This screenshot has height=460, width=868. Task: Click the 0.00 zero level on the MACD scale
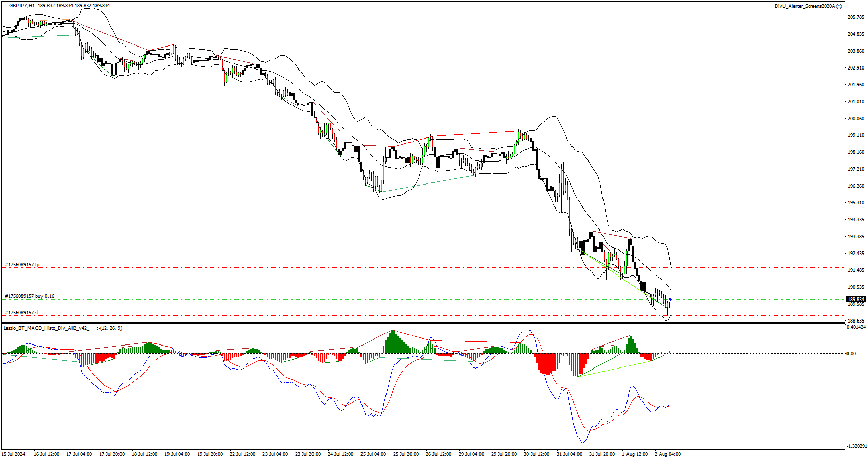point(851,354)
